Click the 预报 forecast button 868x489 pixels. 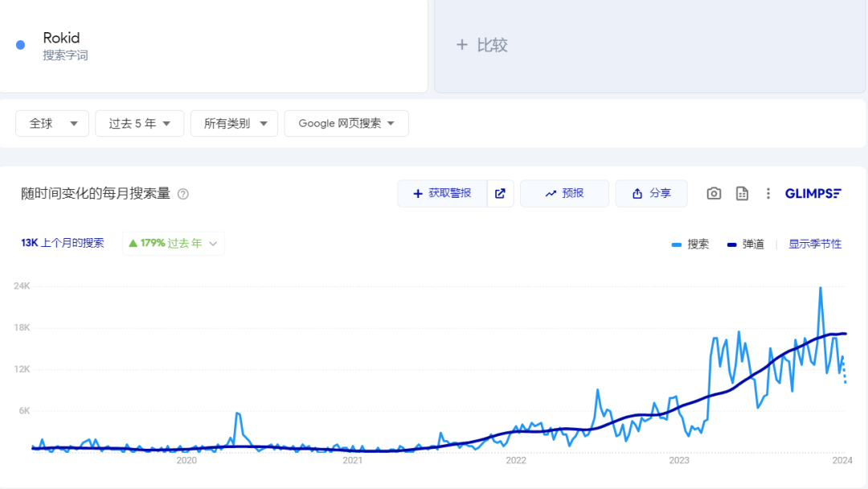click(x=564, y=193)
